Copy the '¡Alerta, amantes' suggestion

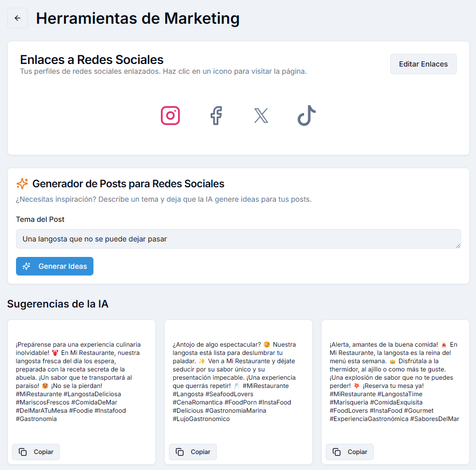click(x=350, y=452)
